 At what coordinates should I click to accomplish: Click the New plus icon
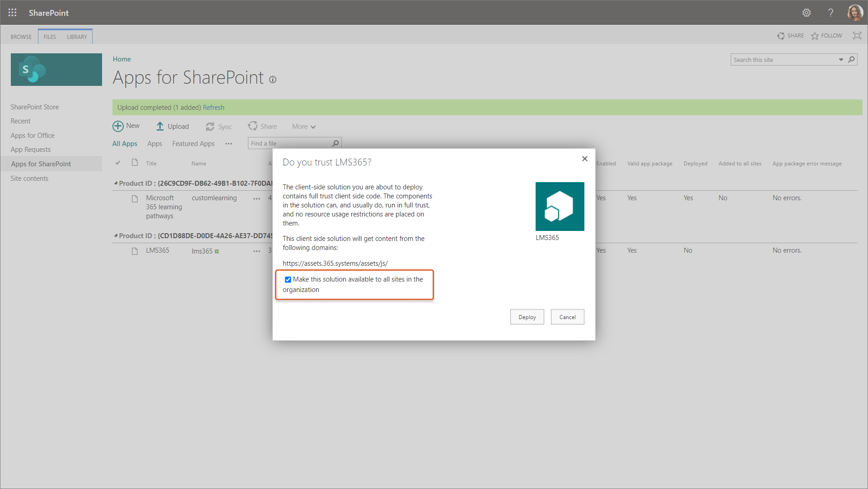pyautogui.click(x=118, y=126)
